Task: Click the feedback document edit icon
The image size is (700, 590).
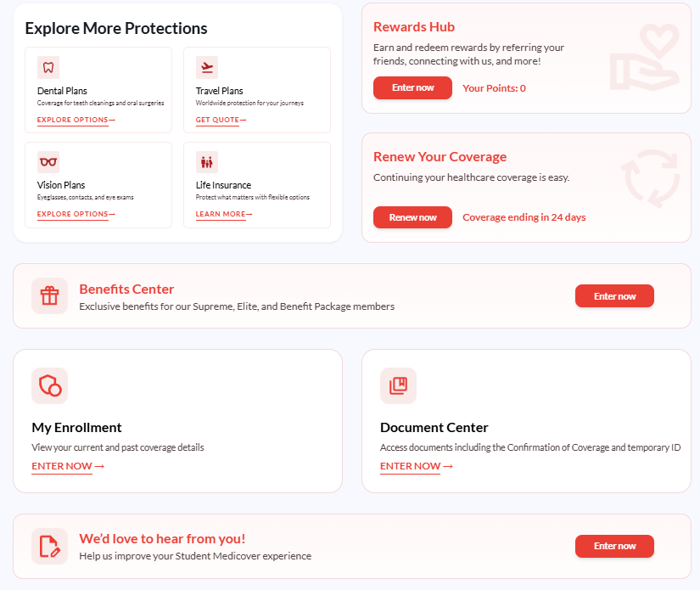Action: coord(49,546)
